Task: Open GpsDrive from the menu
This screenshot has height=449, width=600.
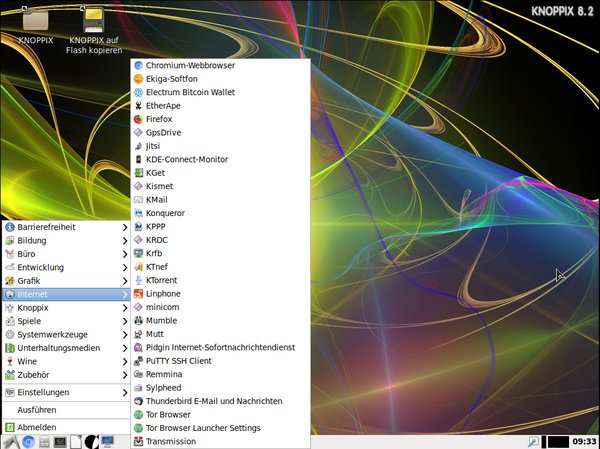Action: [x=220, y=132]
